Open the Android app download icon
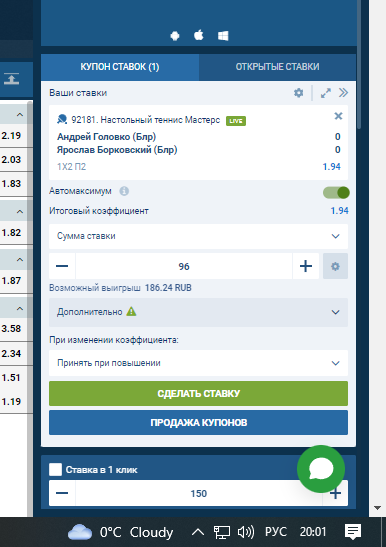Screen dimensions: 386x547 (x=175, y=36)
